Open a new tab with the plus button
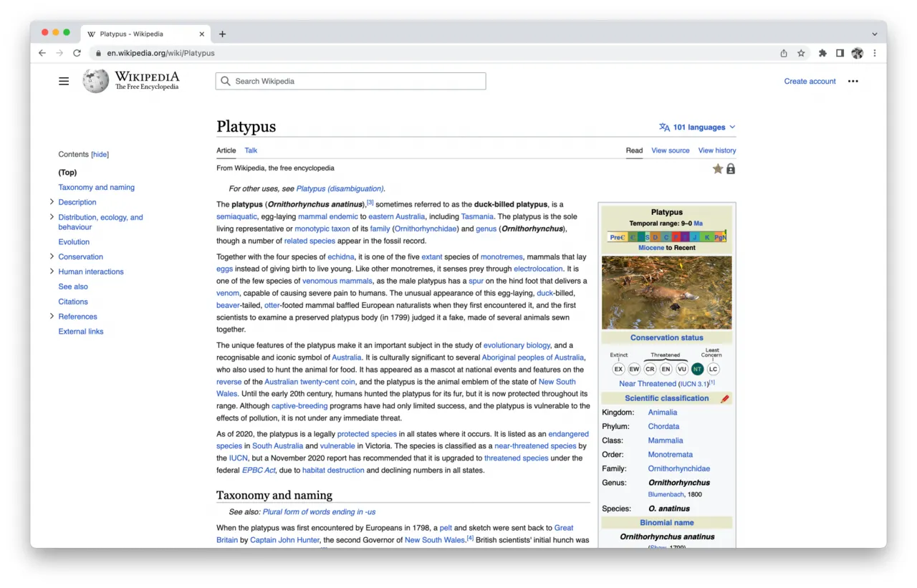 222,34
